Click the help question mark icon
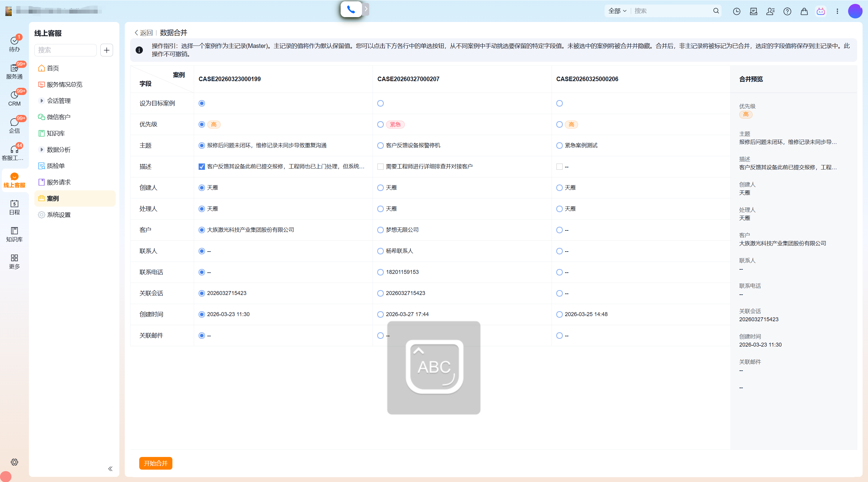The width and height of the screenshot is (868, 482). tap(787, 11)
